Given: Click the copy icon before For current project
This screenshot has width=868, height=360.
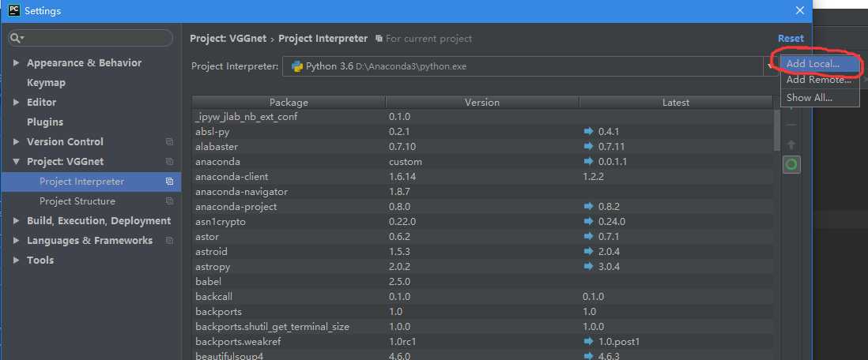Looking at the screenshot, I should 379,39.
